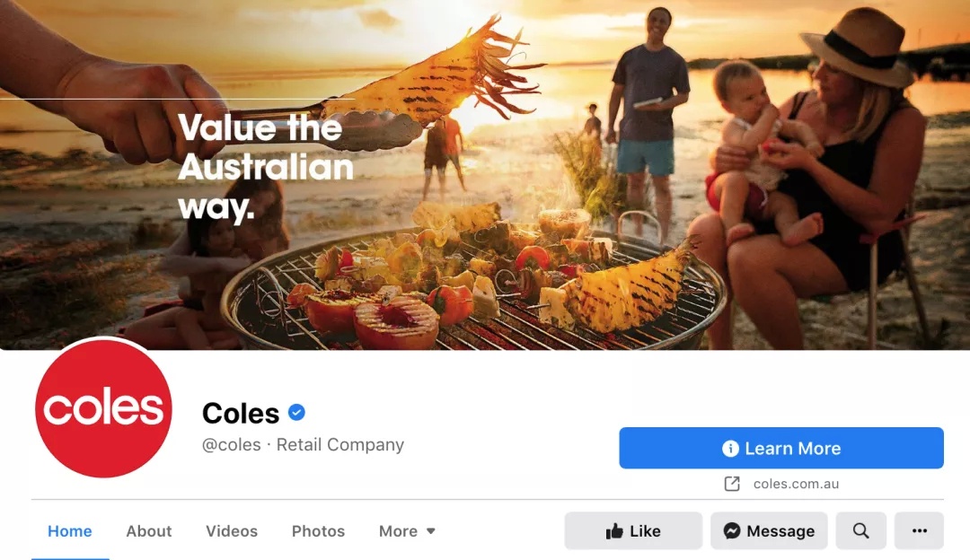Viewport: 970px width, 560px height.
Task: Click the thumbs-up icon on Like
Action: 614,531
